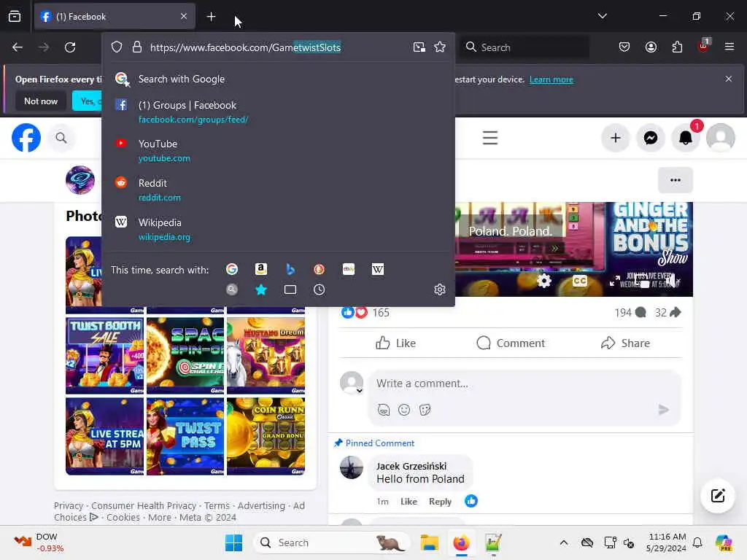Screen dimensions: 747x560
Task: Select the (1) Facebook browser tab
Action: click(115, 17)
